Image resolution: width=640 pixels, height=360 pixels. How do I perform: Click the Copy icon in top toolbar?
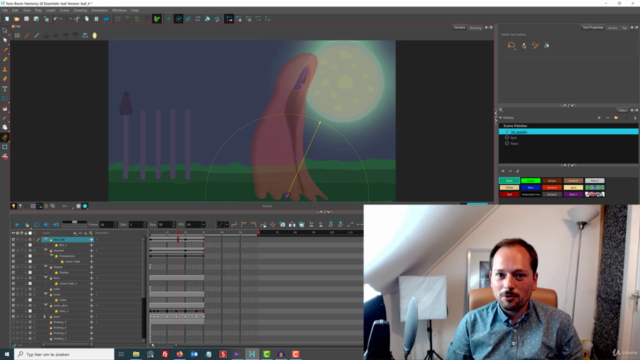click(87, 19)
